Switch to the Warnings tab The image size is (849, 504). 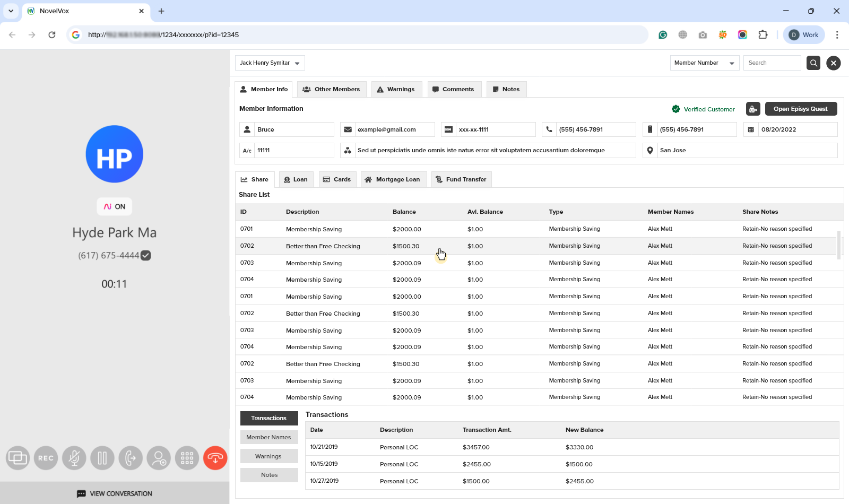click(x=396, y=89)
